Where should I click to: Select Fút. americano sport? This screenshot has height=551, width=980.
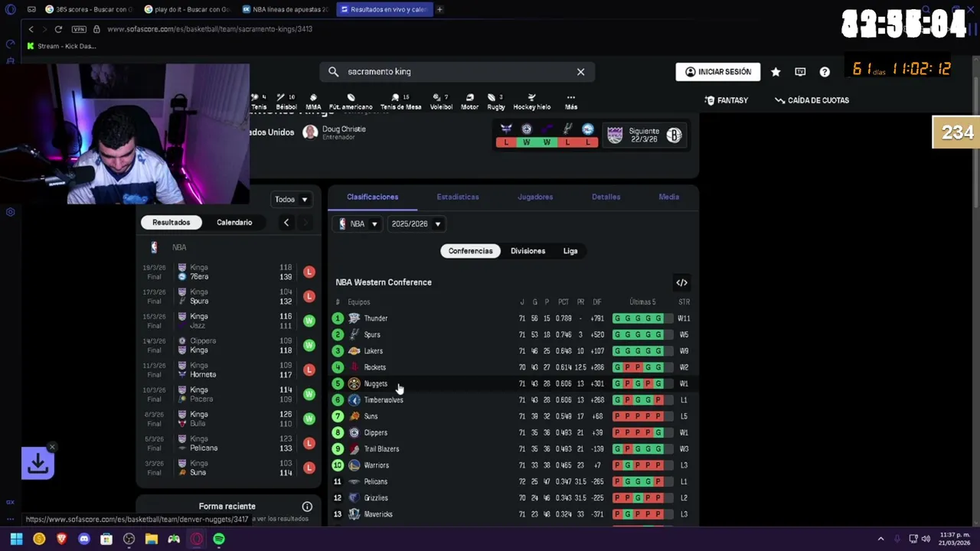pos(351,102)
